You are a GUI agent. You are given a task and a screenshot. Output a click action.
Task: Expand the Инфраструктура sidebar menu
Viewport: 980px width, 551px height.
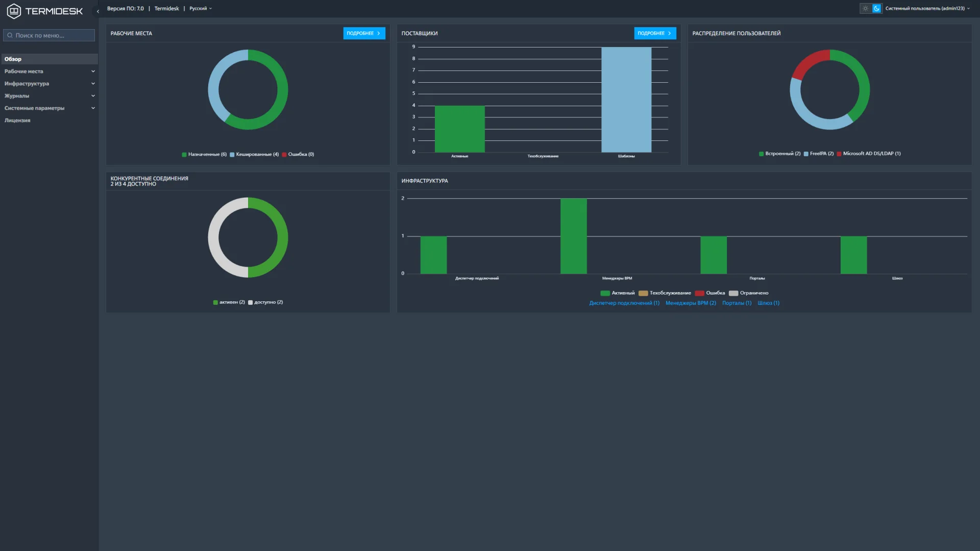point(49,84)
